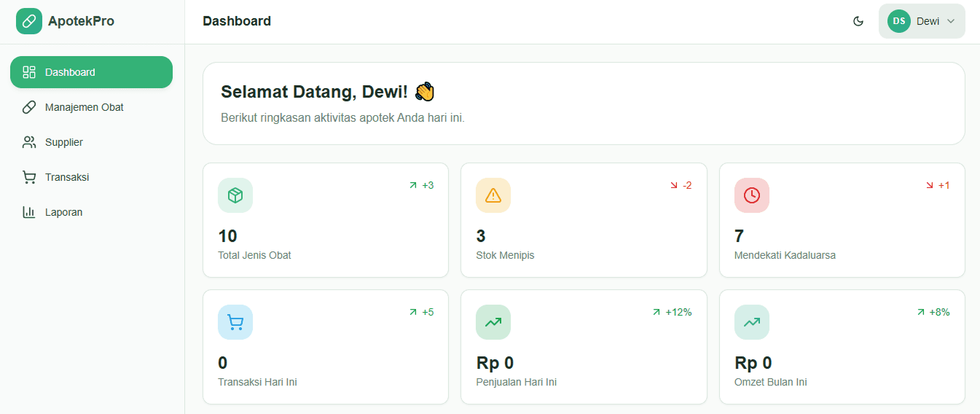The width and height of the screenshot is (980, 414).
Task: Toggle dark mode with the moon icon
Action: (858, 21)
